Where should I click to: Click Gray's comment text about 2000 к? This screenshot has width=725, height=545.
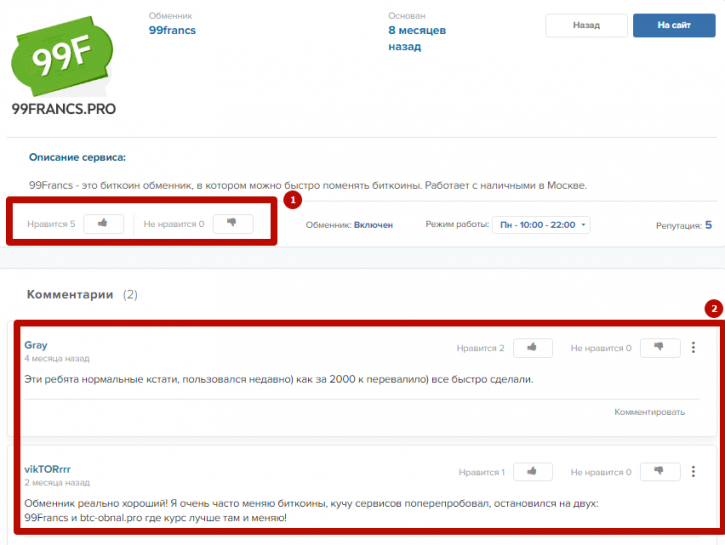point(279,380)
